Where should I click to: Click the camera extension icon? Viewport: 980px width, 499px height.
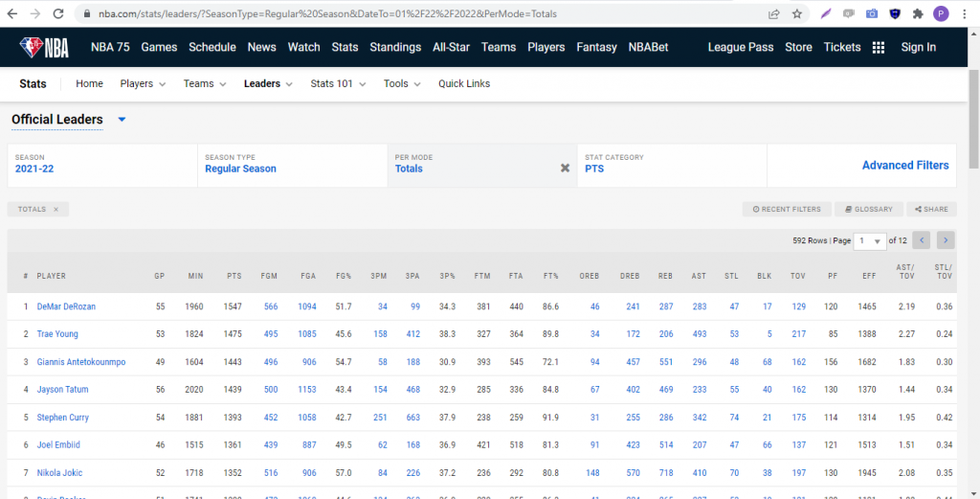click(872, 13)
